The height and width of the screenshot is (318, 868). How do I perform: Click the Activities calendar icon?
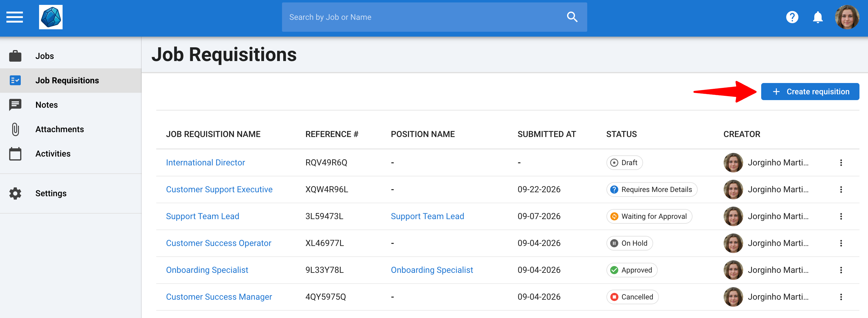15,154
